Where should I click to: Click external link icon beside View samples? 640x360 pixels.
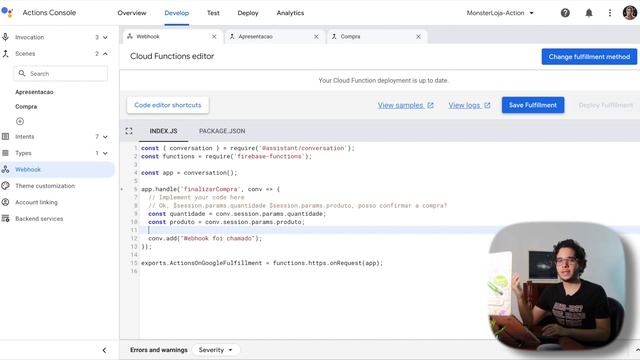[430, 105]
